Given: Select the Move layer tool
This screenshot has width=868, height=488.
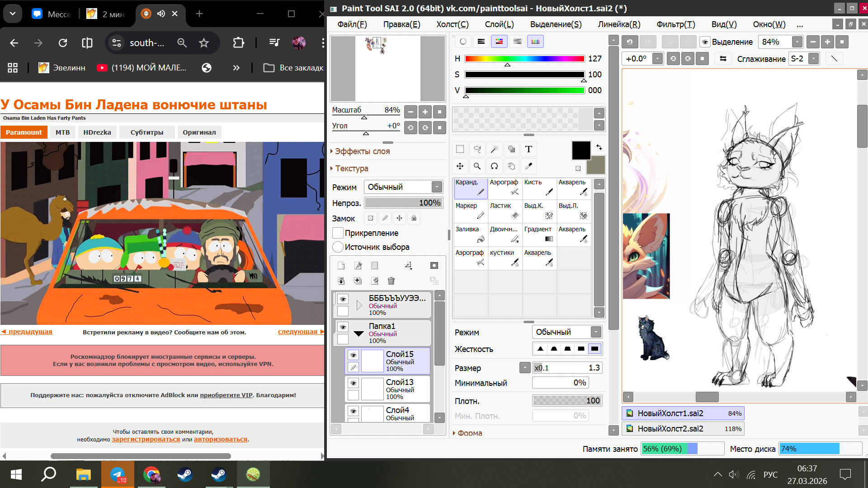Looking at the screenshot, I should pyautogui.click(x=460, y=166).
